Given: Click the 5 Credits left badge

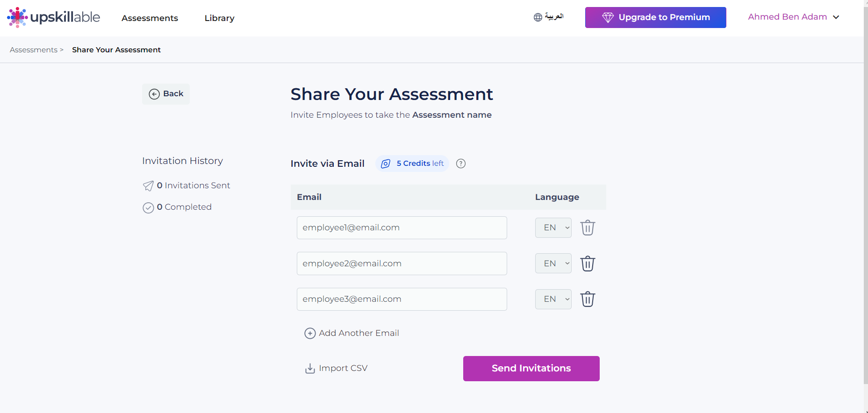Looking at the screenshot, I should (x=412, y=164).
